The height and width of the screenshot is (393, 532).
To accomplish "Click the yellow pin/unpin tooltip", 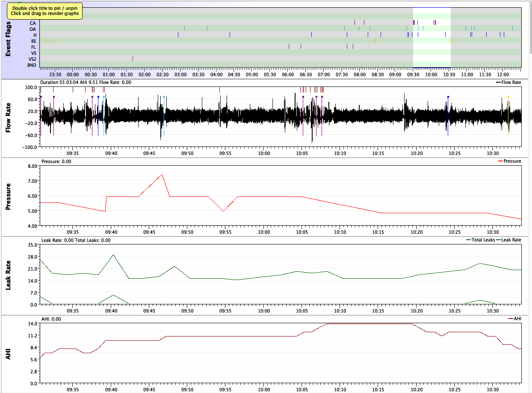I will [45, 11].
